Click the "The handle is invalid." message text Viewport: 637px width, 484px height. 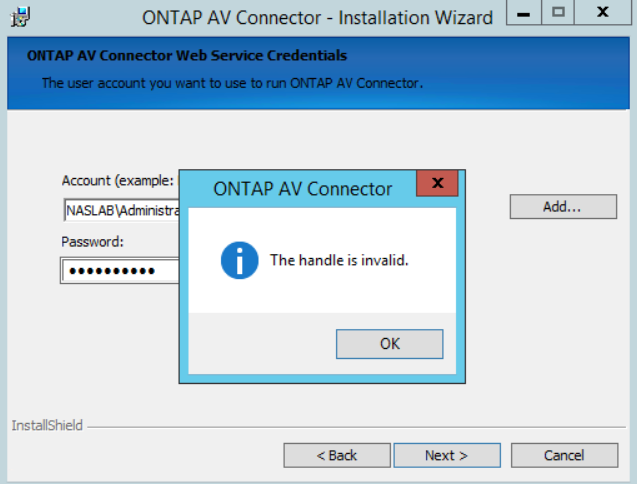click(x=340, y=260)
